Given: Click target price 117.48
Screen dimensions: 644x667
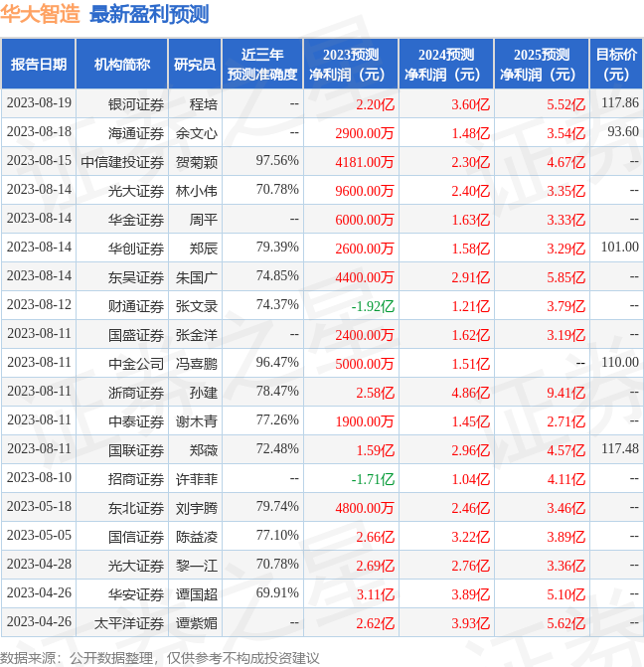Looking at the screenshot, I should point(620,448).
